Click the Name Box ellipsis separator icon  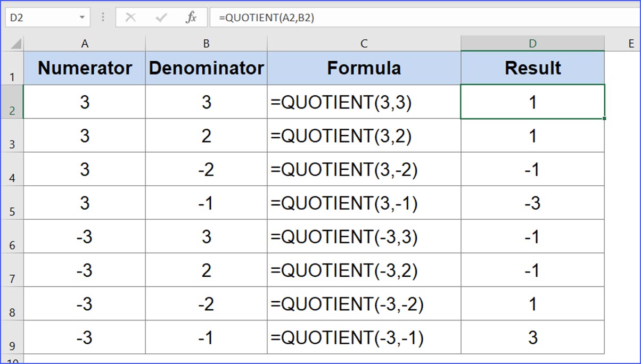click(x=103, y=16)
